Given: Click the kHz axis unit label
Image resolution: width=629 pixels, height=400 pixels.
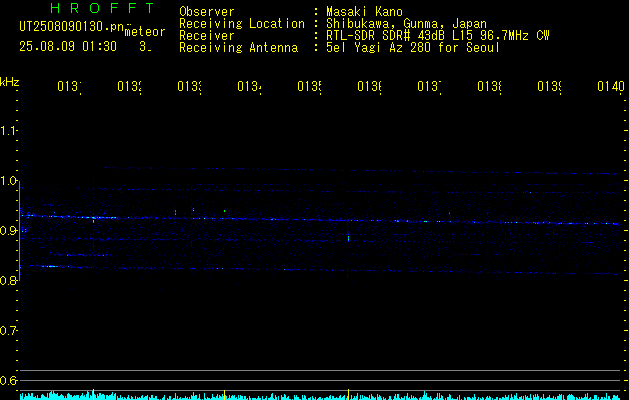Looking at the screenshot, I should [x=9, y=82].
